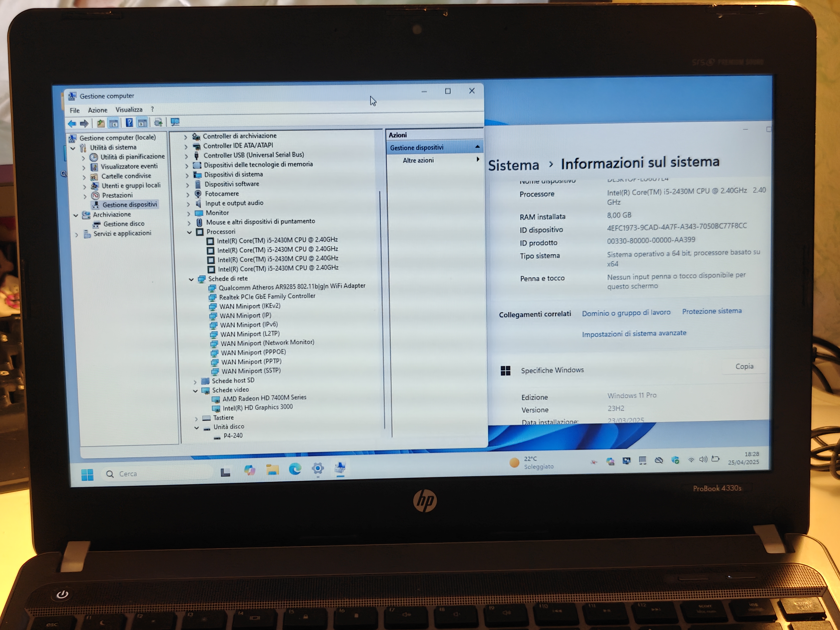Screen dimensions: 840x630
Task: Click the Sistema breadcrumb in Settings
Action: point(514,165)
